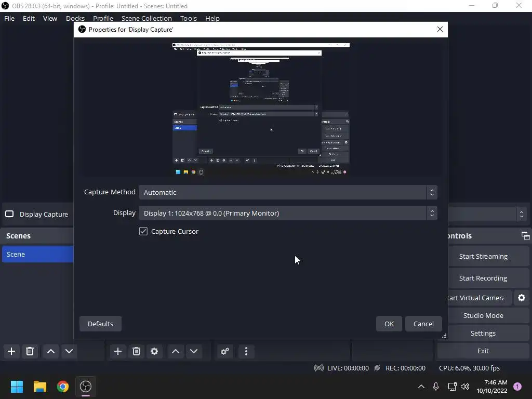The image size is (532, 399).
Task: Launch Google Chrome from the taskbar
Action: pyautogui.click(x=63, y=387)
